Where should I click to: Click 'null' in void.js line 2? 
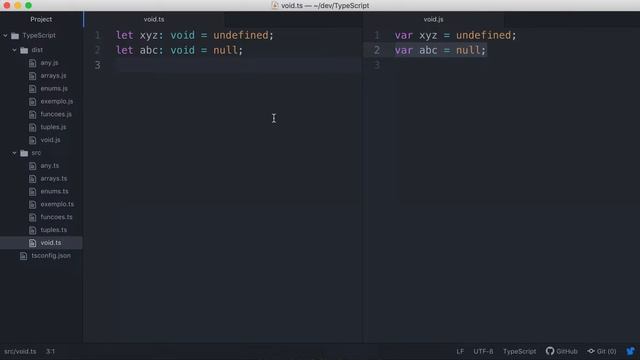pos(468,50)
